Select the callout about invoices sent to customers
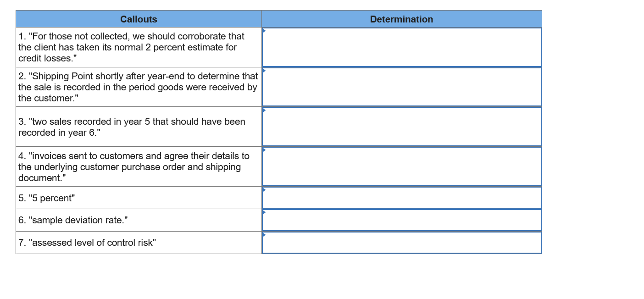This screenshot has width=644, height=299. [x=133, y=167]
